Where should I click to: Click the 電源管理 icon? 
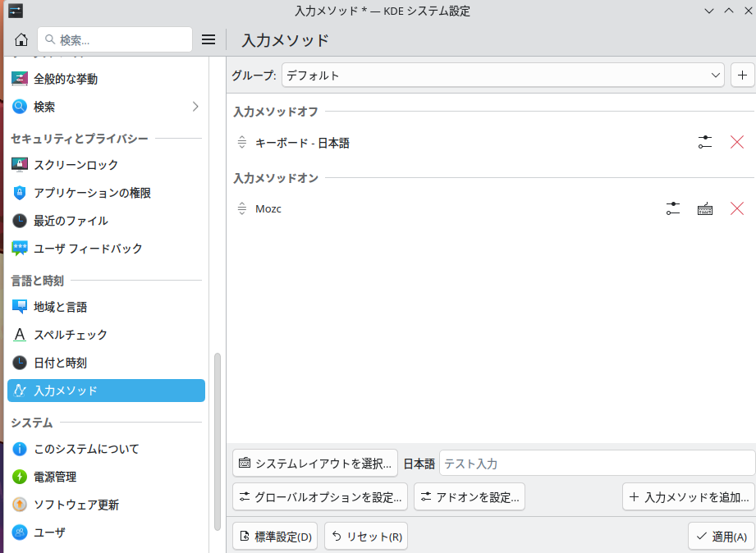19,477
